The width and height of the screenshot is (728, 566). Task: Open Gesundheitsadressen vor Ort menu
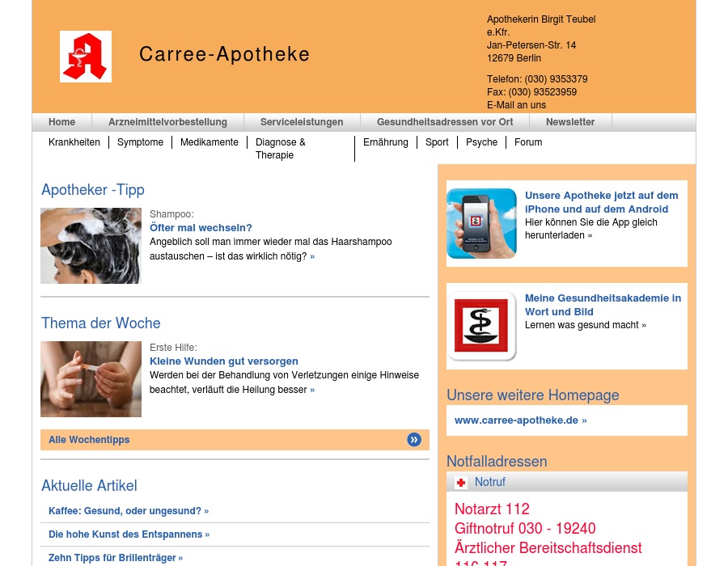pos(445,122)
